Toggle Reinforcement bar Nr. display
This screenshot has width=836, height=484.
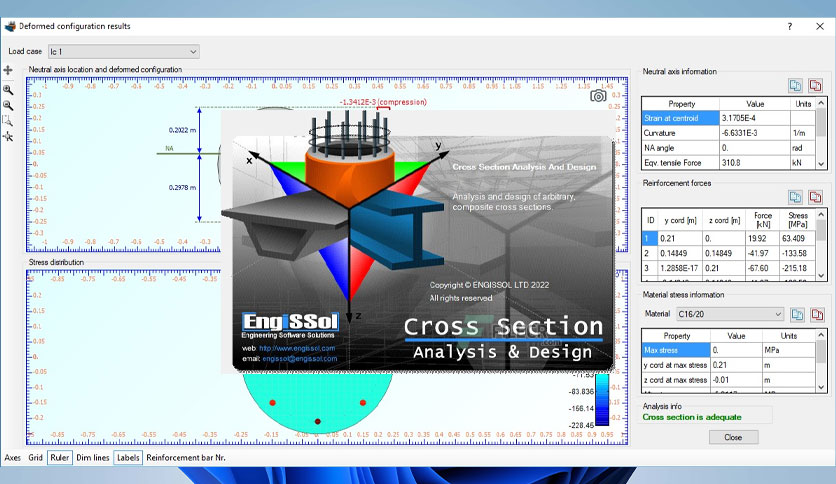pos(186,457)
